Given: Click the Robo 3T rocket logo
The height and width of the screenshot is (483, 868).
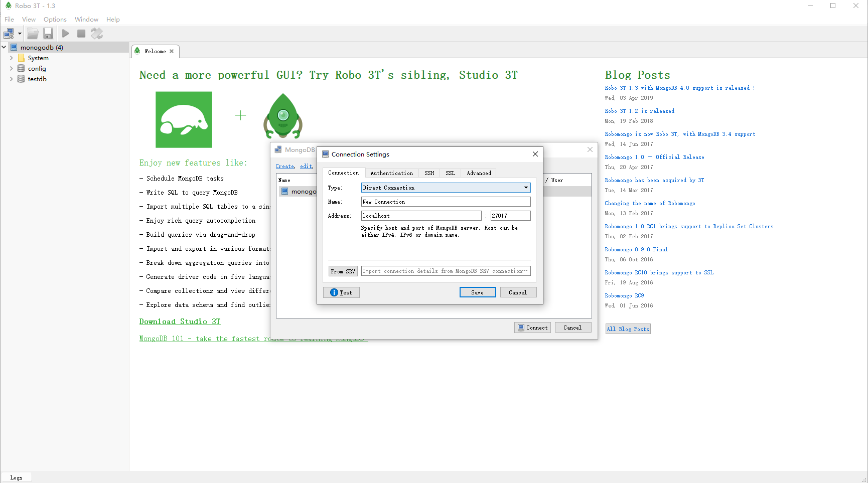Looking at the screenshot, I should point(283,116).
